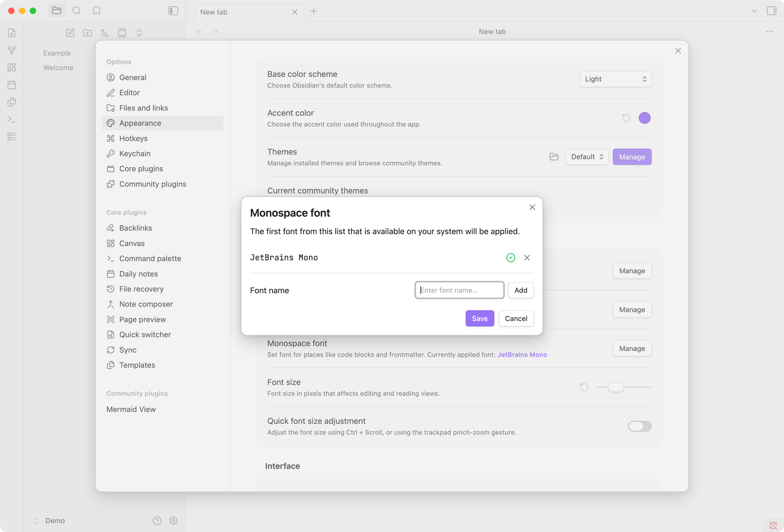The image size is (784, 532).
Task: Reset the accent color with the undo icon
Action: pos(626,118)
